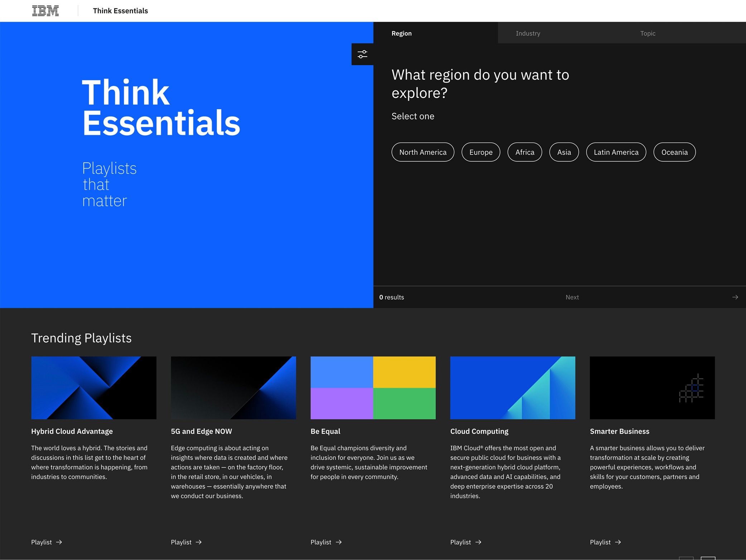Open the Be Equal Playlist link
Viewport: 746px width, 560px height.
(x=326, y=542)
